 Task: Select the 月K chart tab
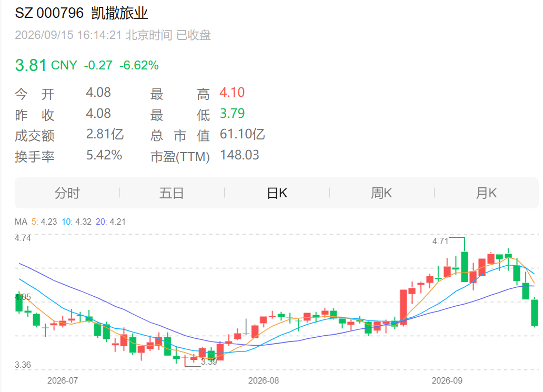point(486,193)
